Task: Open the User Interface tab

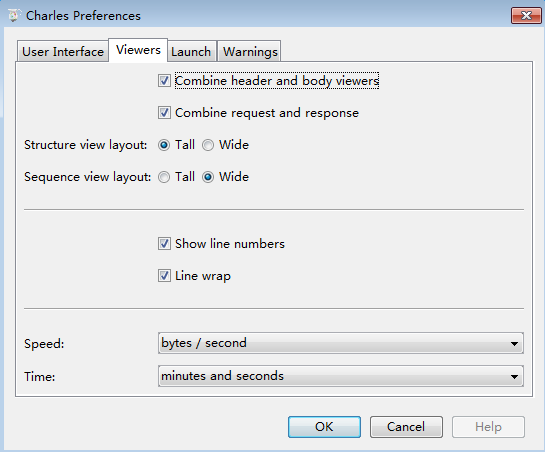Action: tap(63, 51)
